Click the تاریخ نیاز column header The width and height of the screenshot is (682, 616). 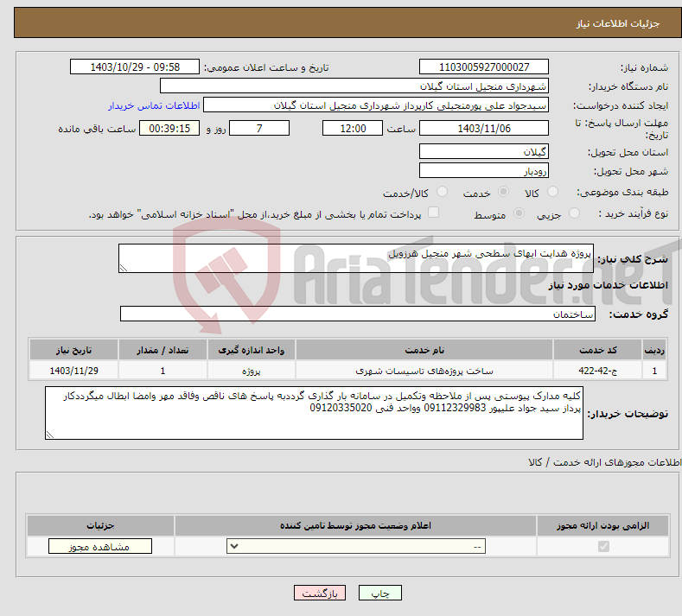click(x=73, y=350)
